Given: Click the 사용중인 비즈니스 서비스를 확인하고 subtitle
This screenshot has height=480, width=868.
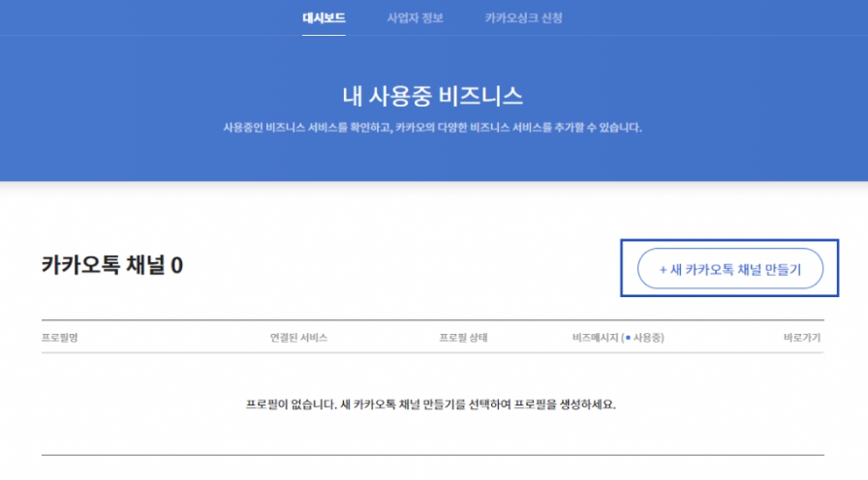Looking at the screenshot, I should [x=432, y=128].
